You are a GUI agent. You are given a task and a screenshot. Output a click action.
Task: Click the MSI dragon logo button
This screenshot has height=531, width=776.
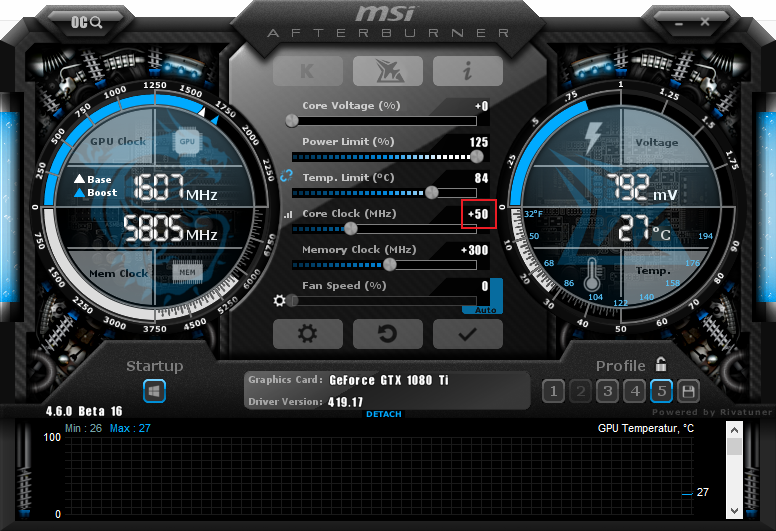point(388,71)
